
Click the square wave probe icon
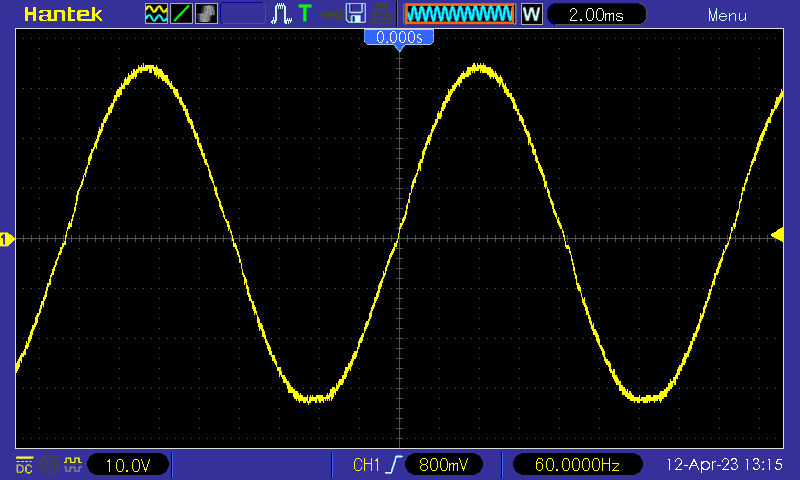pos(73,464)
